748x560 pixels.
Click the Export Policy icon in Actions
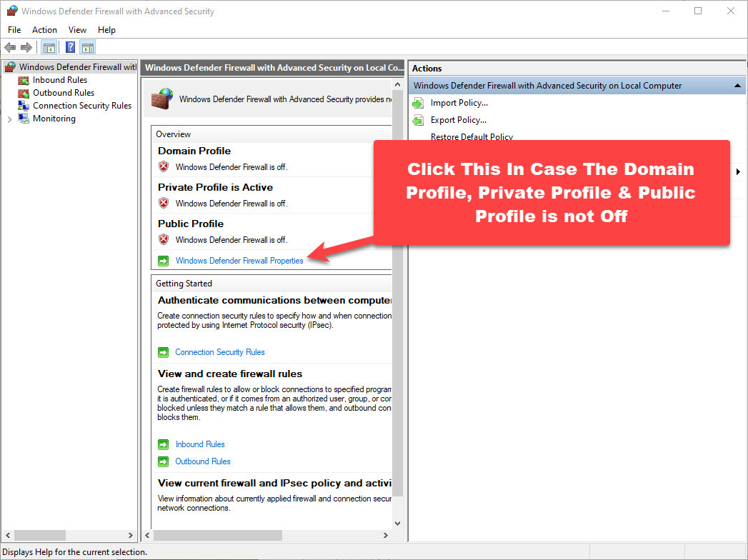(x=418, y=120)
